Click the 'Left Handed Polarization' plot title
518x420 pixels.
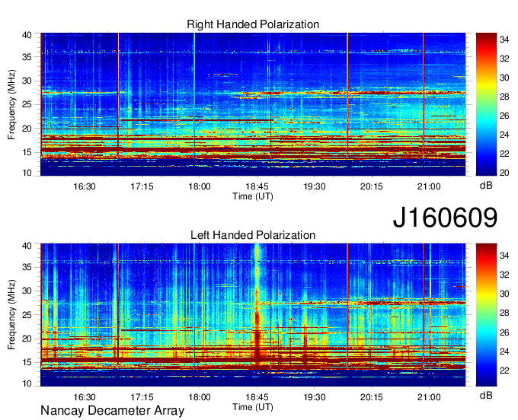click(253, 235)
